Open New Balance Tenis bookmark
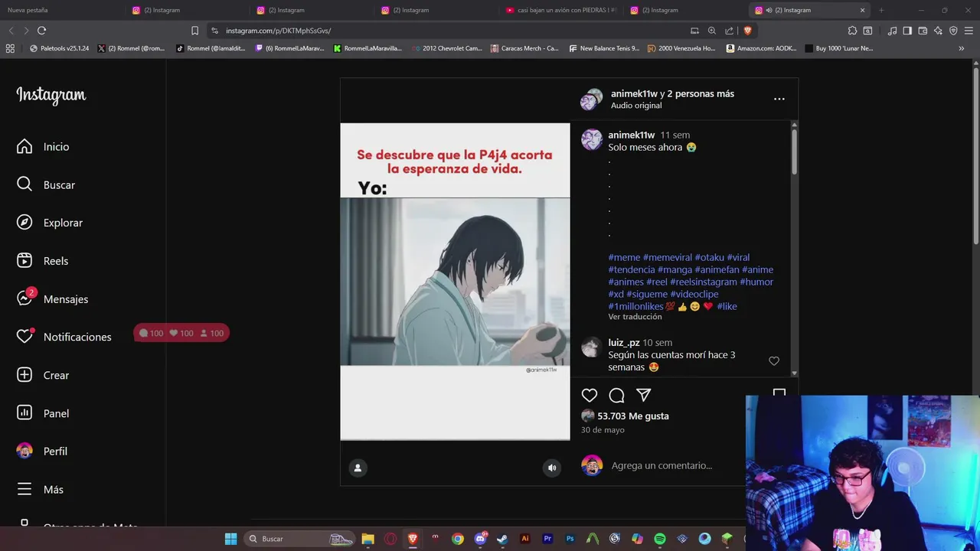This screenshot has width=980, height=551. (x=603, y=48)
